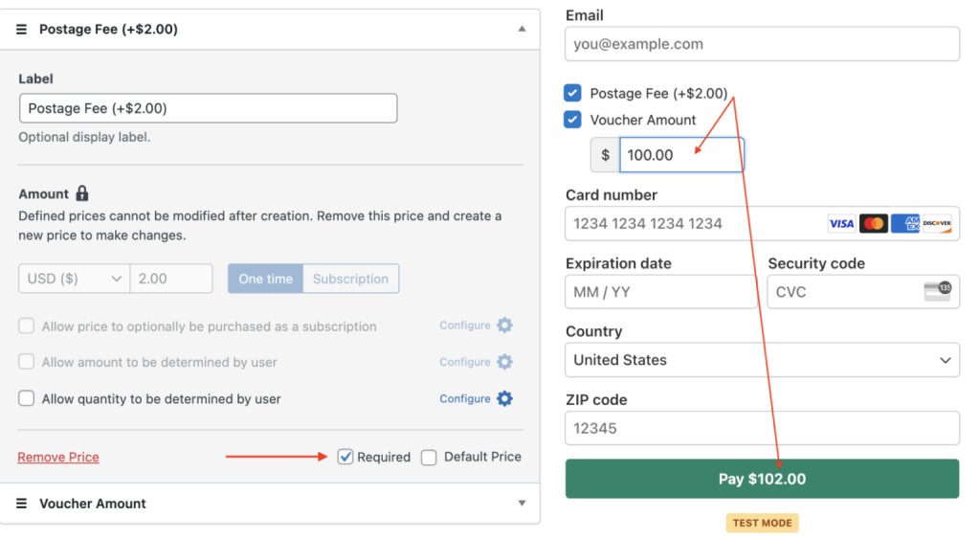Toggle the Required checkbox
This screenshot has height=539, width=980.
345,457
